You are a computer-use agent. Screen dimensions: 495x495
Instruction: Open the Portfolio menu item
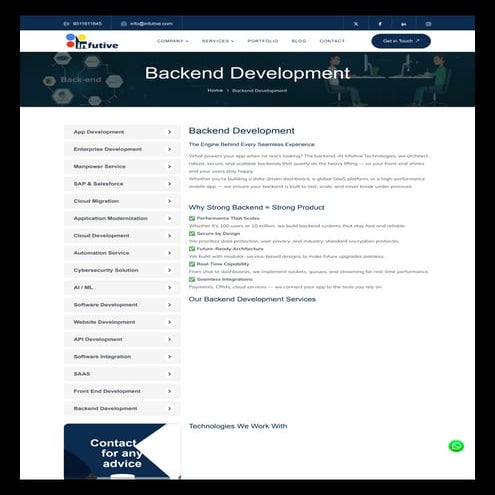[x=263, y=41]
